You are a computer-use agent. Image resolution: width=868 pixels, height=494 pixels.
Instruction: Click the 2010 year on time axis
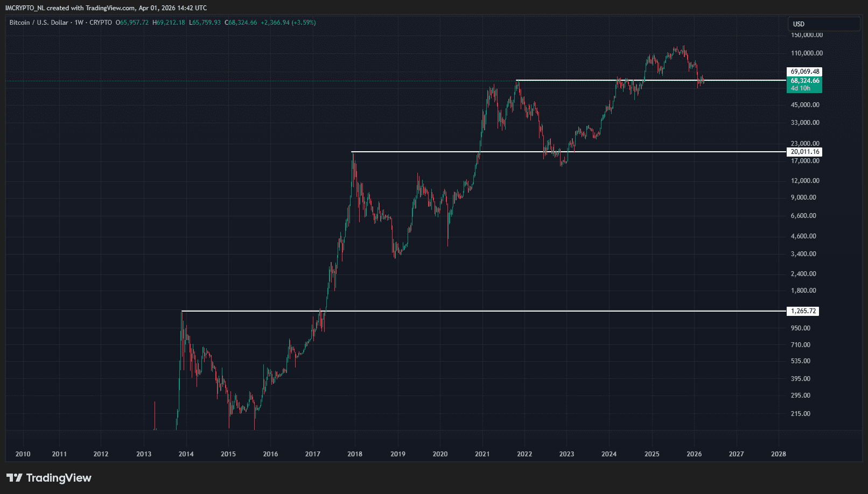[23, 454]
